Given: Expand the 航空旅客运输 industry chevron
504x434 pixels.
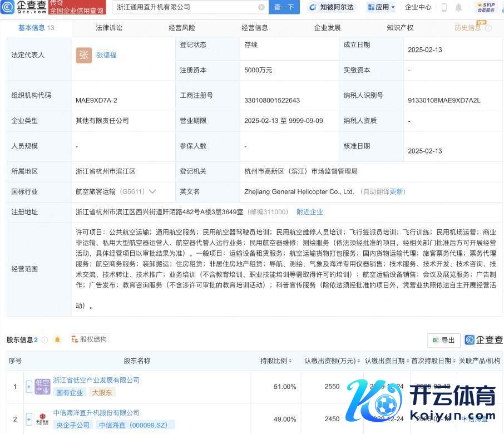Looking at the screenshot, I should [x=152, y=191].
